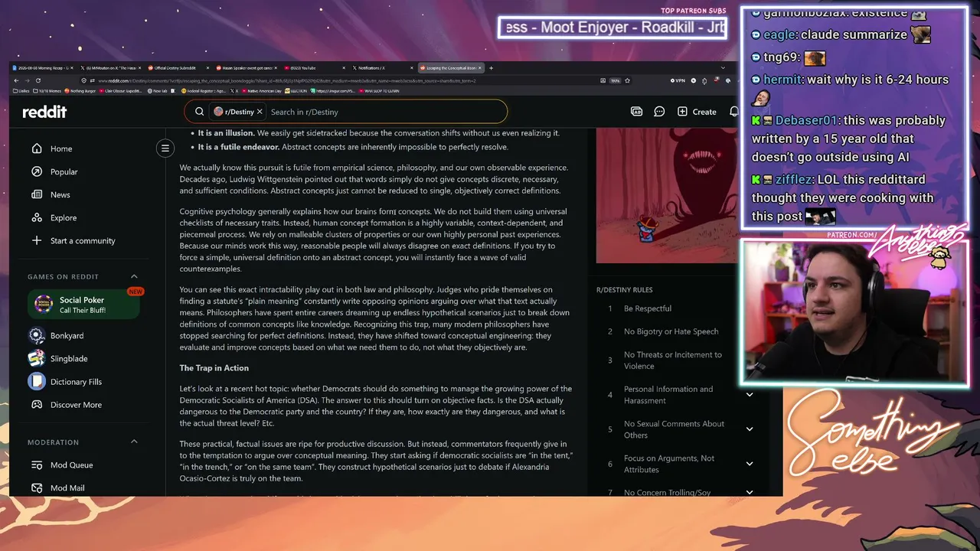Toggle the left navigation sidebar collapse button
The width and height of the screenshot is (980, 551).
pyautogui.click(x=165, y=148)
